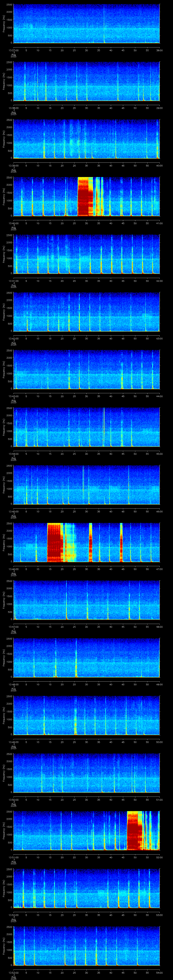This screenshot has height=980, width=173.
Task: Click the 41:00 end time label
Action: click(159, 223)
